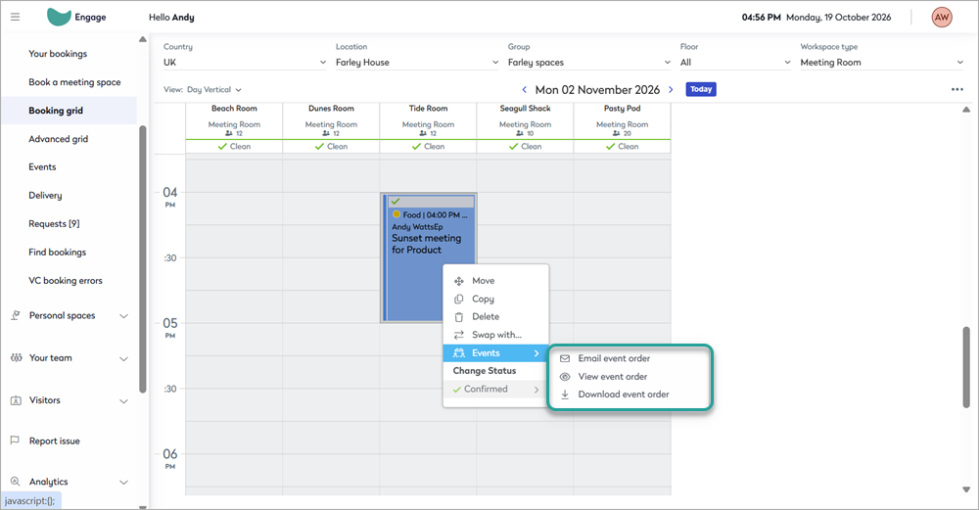Click the Report issue flag icon
Screen dimensions: 980x510
click(x=15, y=440)
